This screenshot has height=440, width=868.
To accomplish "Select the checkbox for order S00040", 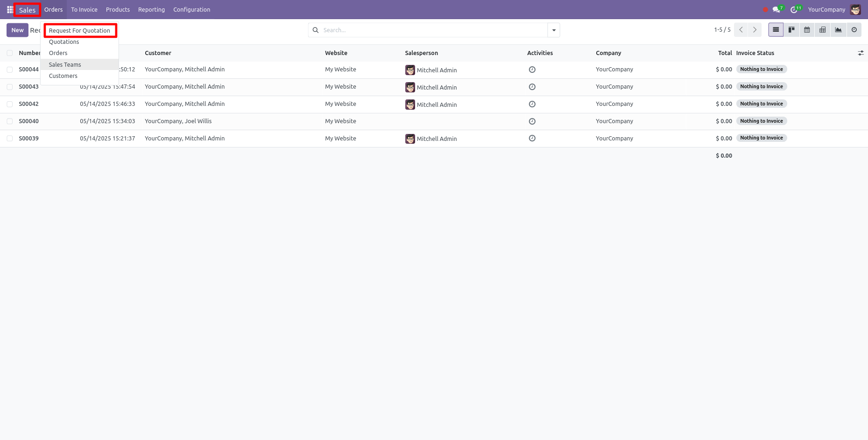I will click(9, 121).
